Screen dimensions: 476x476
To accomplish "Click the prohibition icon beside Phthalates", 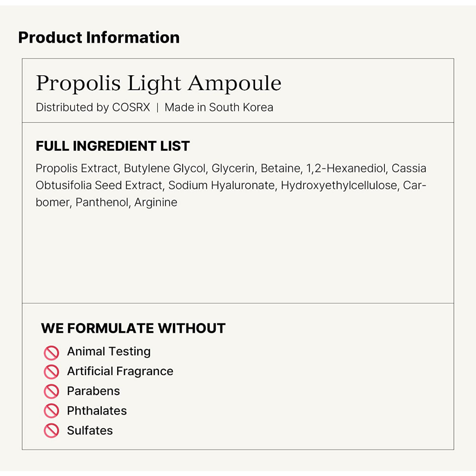I will [x=51, y=411].
